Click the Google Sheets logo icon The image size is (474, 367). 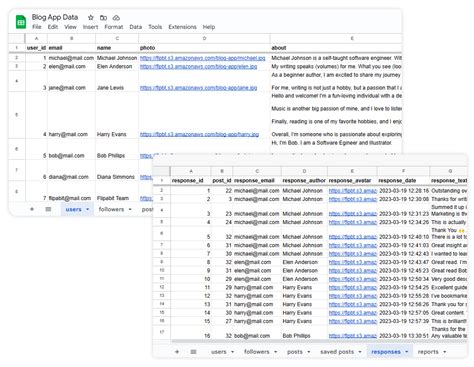(x=21, y=22)
